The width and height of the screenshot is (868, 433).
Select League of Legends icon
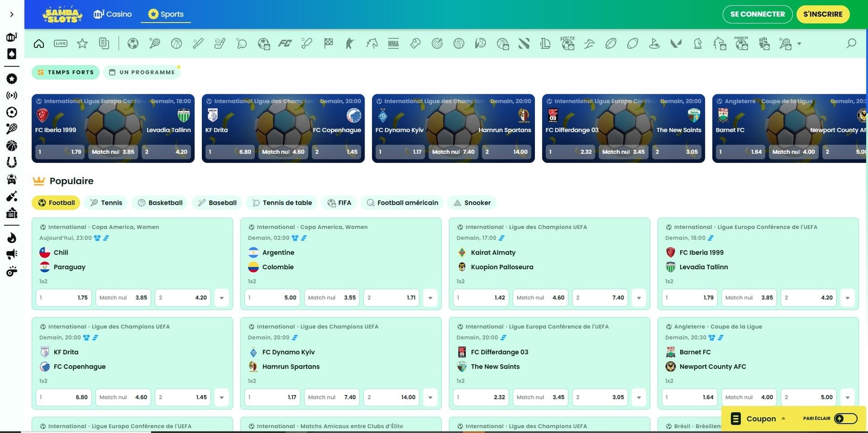(x=546, y=43)
